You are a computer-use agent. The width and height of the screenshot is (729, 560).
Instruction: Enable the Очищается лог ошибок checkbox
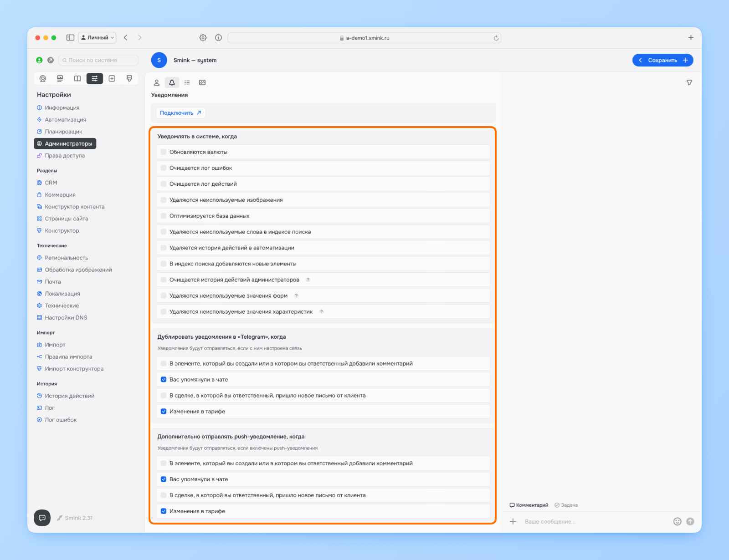164,168
